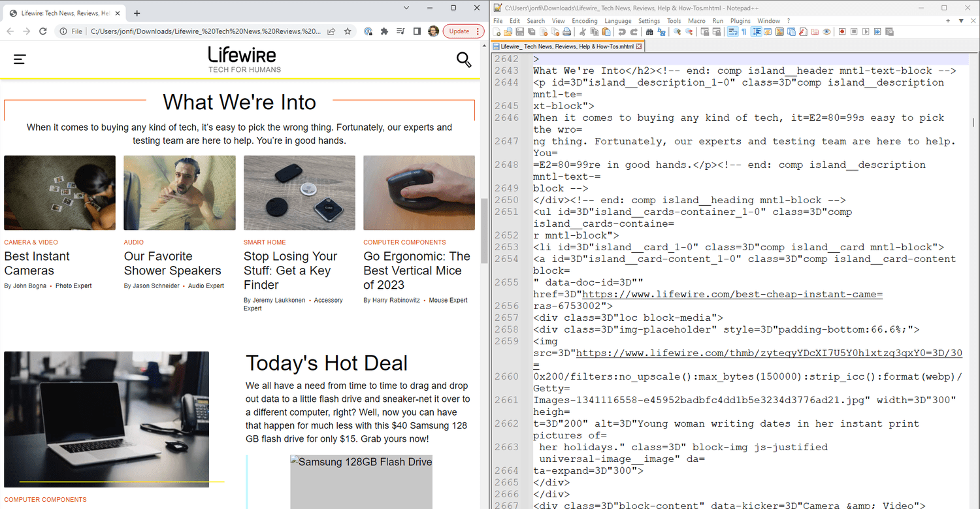Screen dimensions: 980x509
Task: Open the Lifewire hamburger menu
Action: [20, 59]
